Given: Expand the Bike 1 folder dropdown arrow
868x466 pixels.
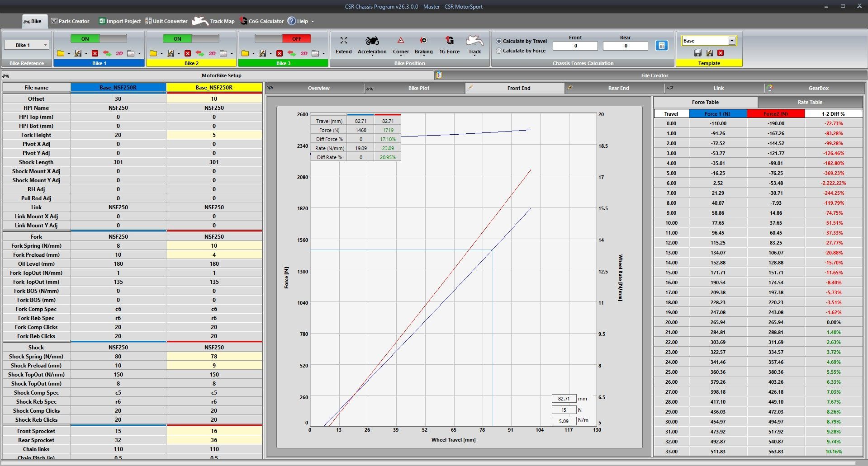Looking at the screenshot, I should (x=69, y=54).
